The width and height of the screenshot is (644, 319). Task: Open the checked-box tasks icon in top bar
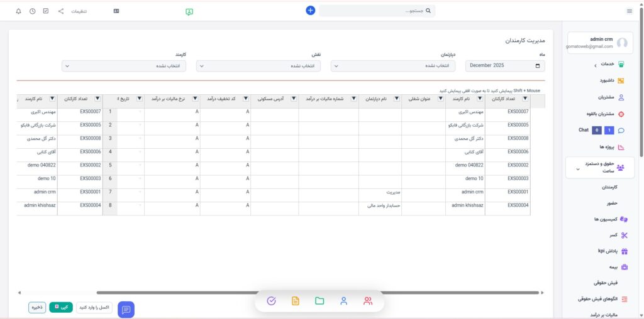pyautogui.click(x=46, y=11)
